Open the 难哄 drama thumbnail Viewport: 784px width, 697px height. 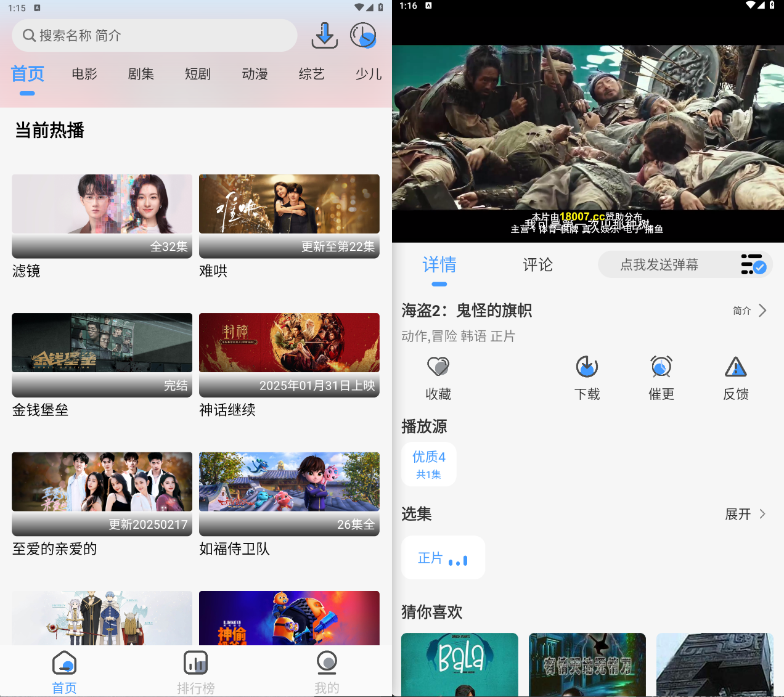point(289,216)
